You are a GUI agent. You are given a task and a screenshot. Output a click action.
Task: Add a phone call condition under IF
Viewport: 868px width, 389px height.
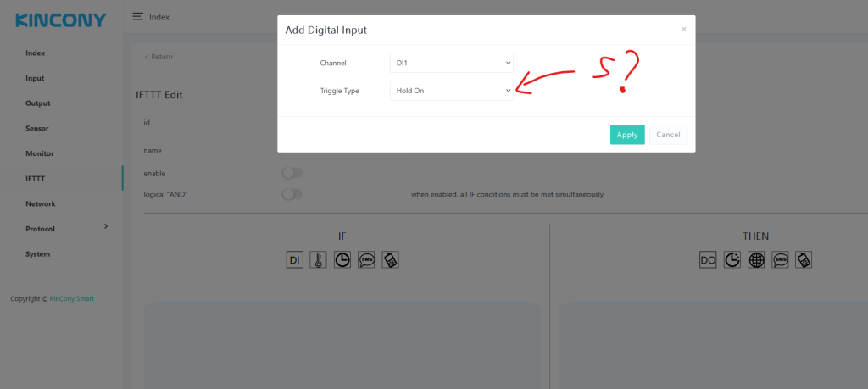pyautogui.click(x=390, y=260)
